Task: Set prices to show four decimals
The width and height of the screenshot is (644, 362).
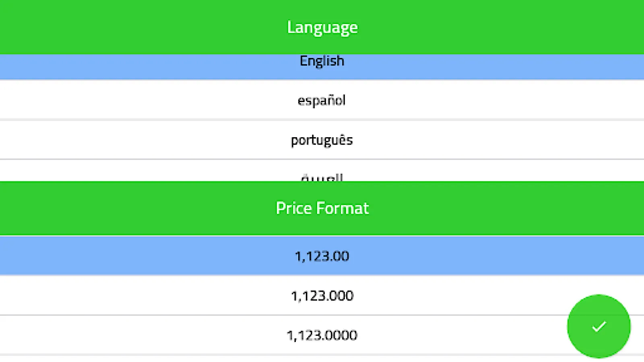Action: pos(322,335)
